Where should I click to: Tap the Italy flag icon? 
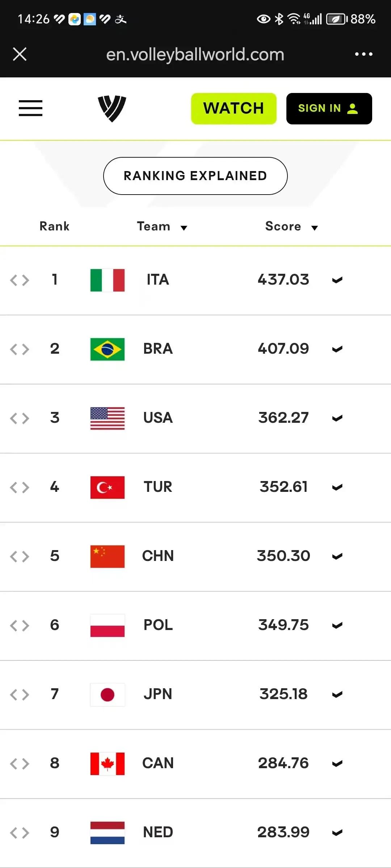click(108, 280)
